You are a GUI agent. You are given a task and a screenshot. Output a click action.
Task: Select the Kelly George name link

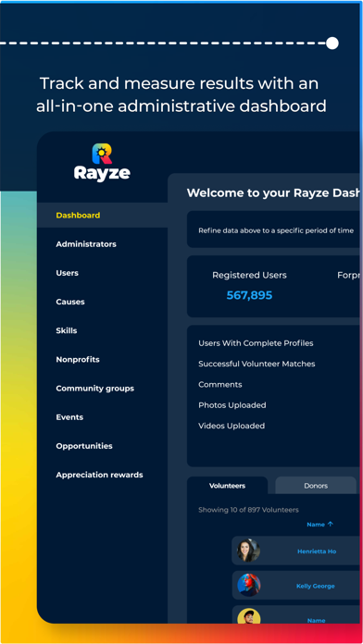(x=316, y=586)
